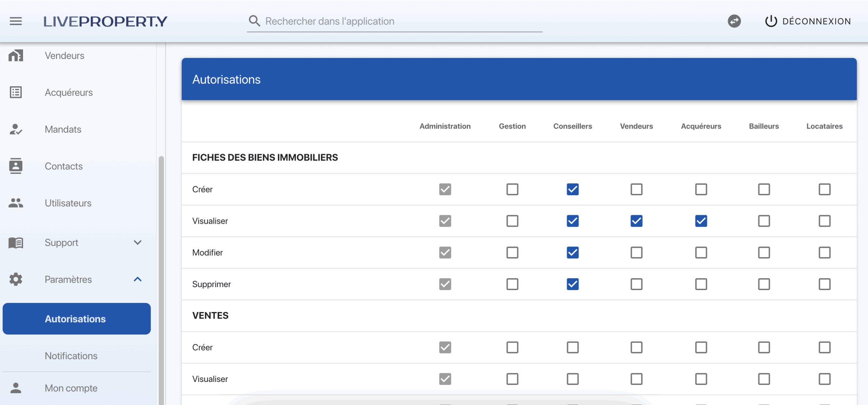Click the LiveProperty logo link
Screen dimensions: 868x405
(x=105, y=21)
